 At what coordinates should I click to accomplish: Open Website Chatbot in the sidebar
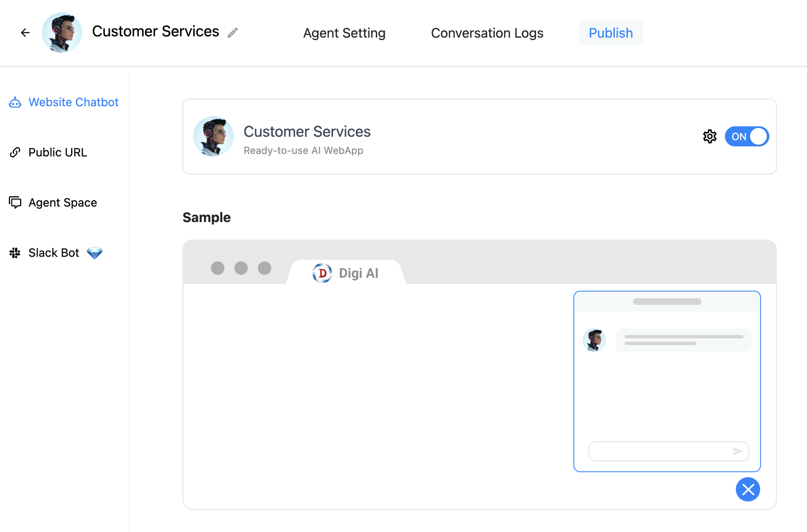tap(64, 102)
